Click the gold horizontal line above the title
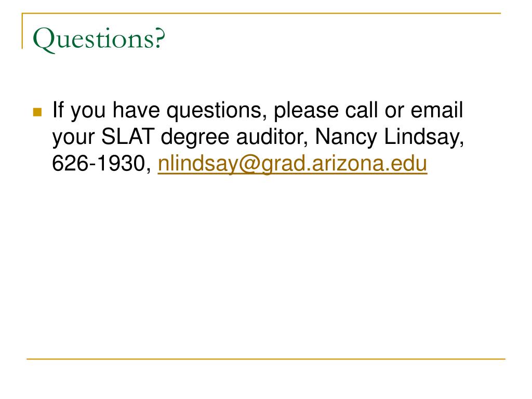The width and height of the screenshot is (532, 399). pos(261,13)
